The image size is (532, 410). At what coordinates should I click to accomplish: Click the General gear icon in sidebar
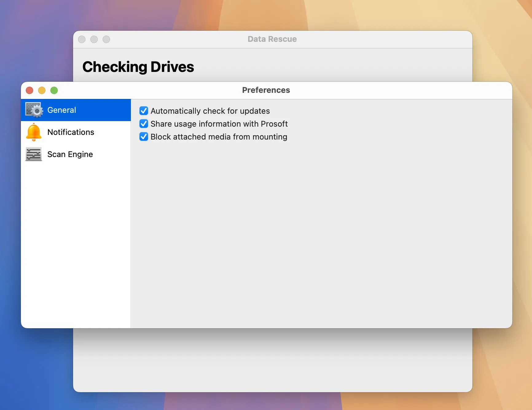click(x=34, y=110)
